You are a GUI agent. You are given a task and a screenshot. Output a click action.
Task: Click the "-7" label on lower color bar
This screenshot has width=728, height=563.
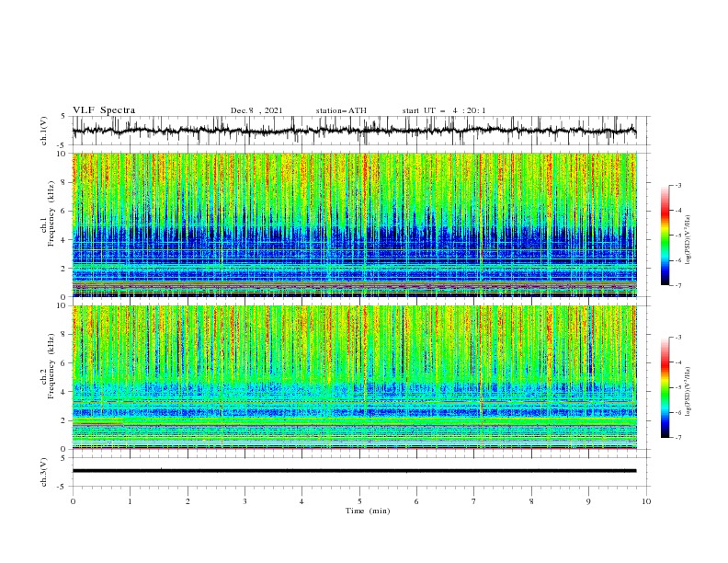point(678,437)
